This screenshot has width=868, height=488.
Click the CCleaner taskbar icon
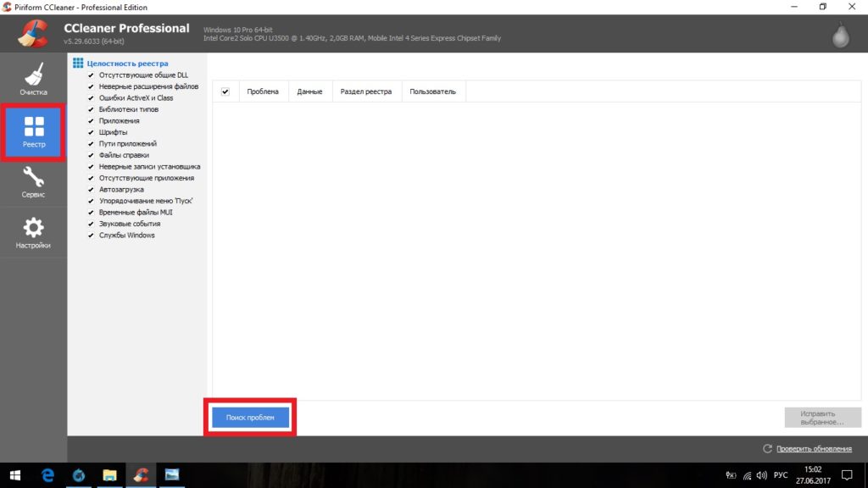[141, 475]
